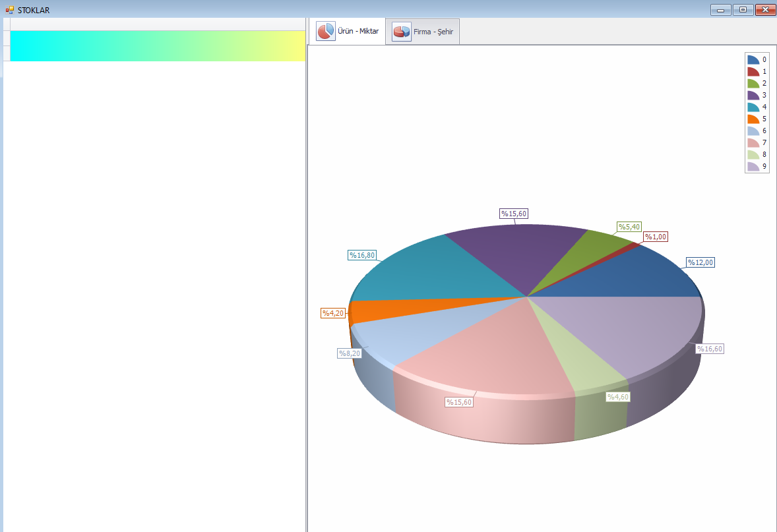The image size is (777, 532).
Task: Click the pie chart icon on Ürün - Miktar tab
Action: coord(326,31)
